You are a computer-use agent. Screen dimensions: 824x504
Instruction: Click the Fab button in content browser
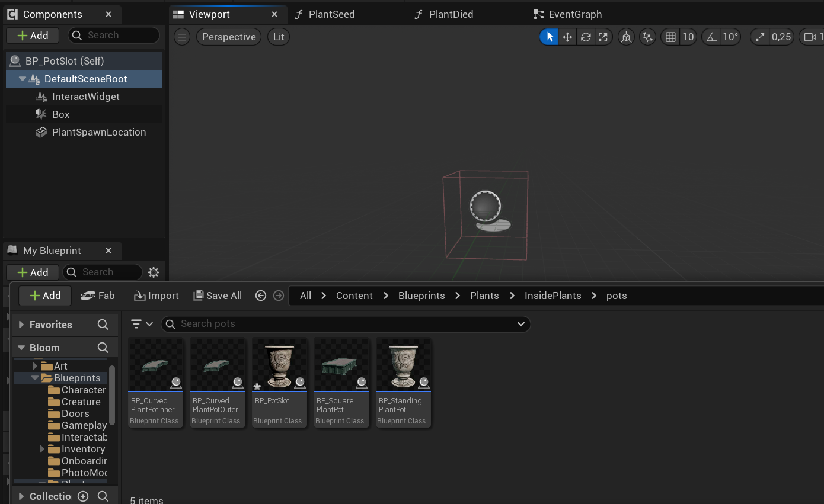(98, 296)
